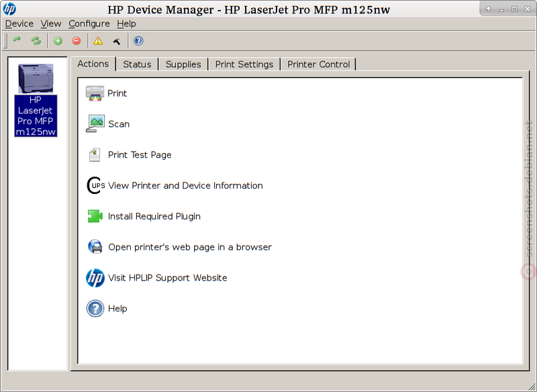This screenshot has width=537, height=392.
Task: Open the Help menu in the menu bar
Action: pos(126,23)
